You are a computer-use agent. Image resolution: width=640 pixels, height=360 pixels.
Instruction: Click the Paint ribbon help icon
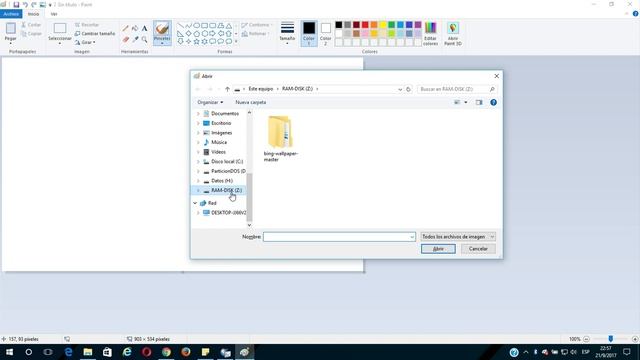tap(636, 13)
